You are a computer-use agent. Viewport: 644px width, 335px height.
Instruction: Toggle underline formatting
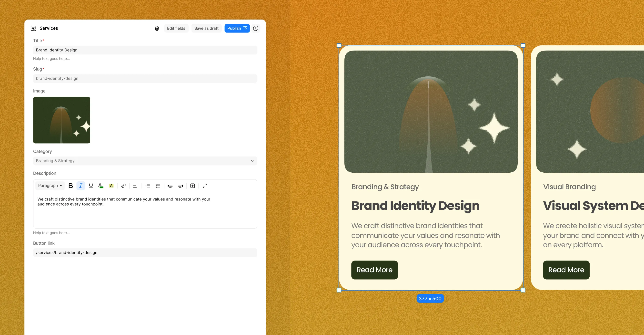point(91,186)
